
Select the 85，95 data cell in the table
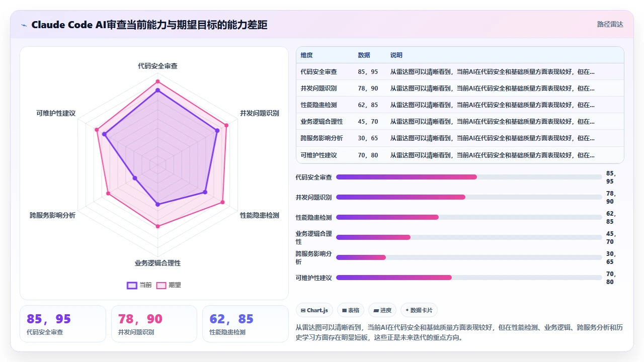pos(368,72)
